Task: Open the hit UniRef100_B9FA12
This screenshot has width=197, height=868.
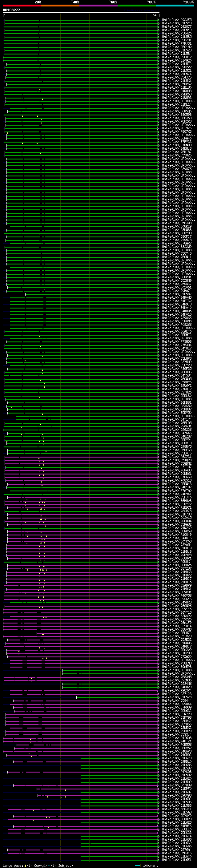Action: pos(177,57)
